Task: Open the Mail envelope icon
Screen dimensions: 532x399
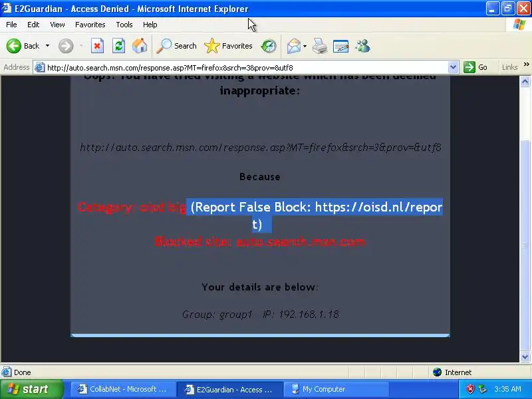Action: tap(294, 46)
